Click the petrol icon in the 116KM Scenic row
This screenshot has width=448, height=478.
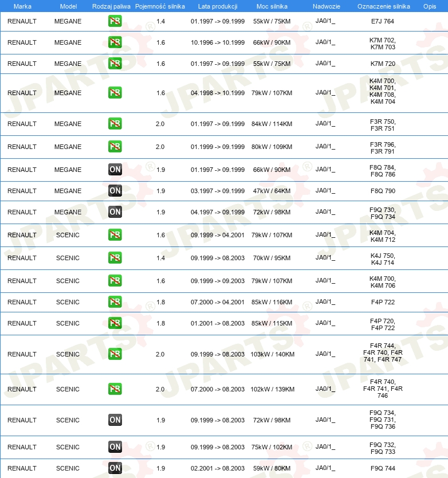click(115, 302)
